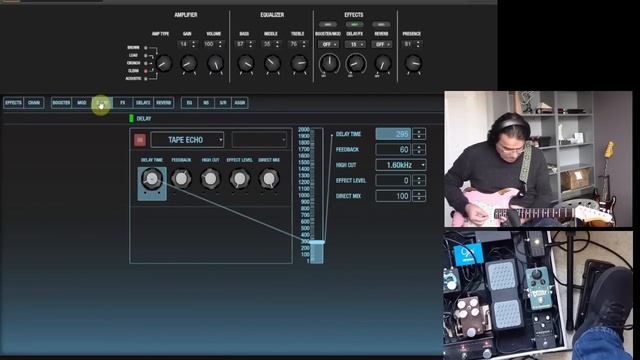Open the Booster tab
The height and width of the screenshot is (360, 640).
(x=61, y=103)
